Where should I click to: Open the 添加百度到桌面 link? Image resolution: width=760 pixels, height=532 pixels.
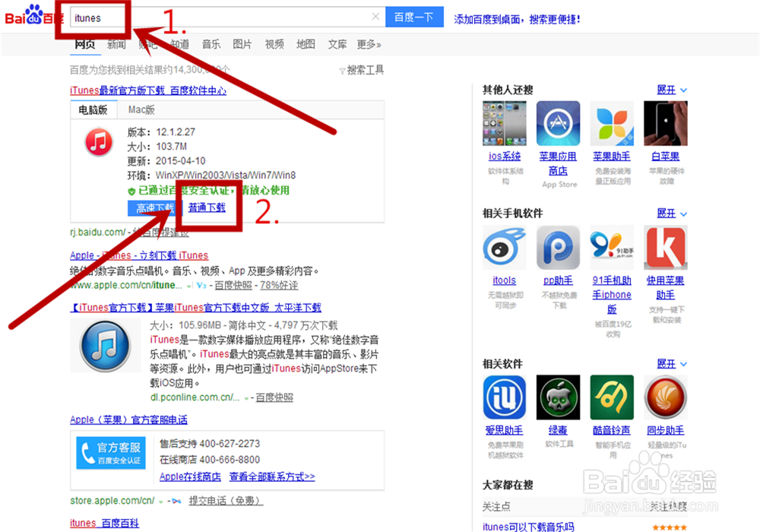517,20
